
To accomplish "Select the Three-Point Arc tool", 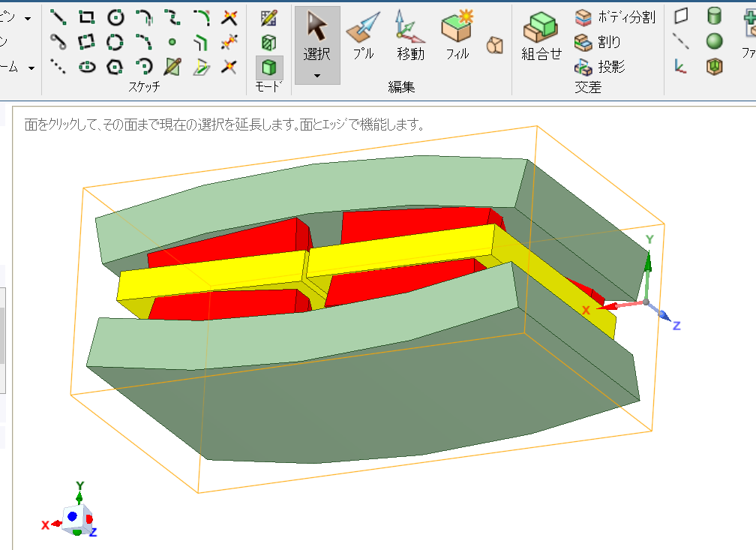I will pyautogui.click(x=144, y=67).
